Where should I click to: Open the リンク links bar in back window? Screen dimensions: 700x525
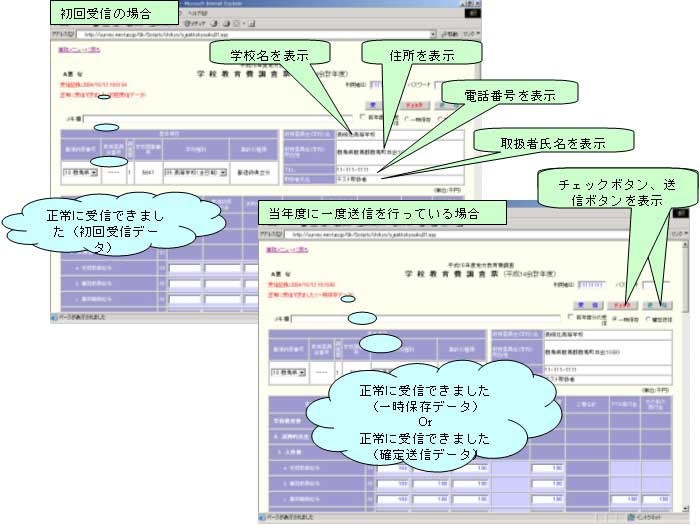(471, 34)
